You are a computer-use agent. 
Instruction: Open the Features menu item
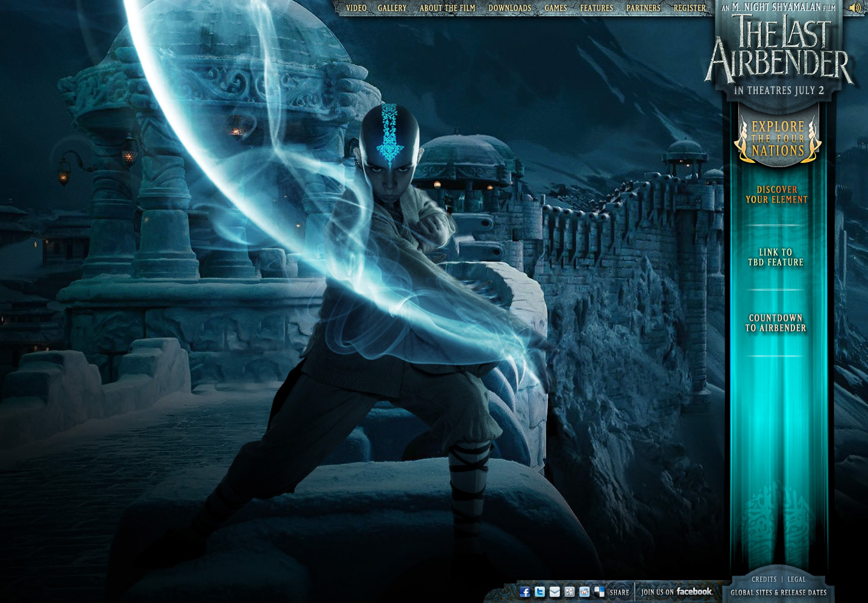[597, 8]
